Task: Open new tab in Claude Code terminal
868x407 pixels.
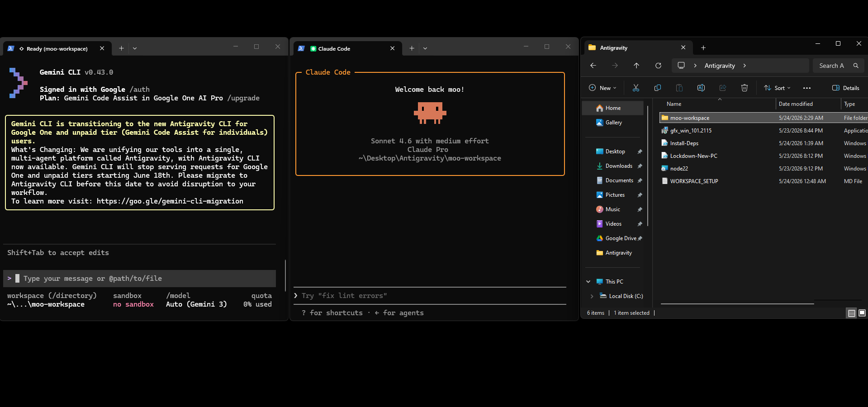Action: [x=412, y=48]
